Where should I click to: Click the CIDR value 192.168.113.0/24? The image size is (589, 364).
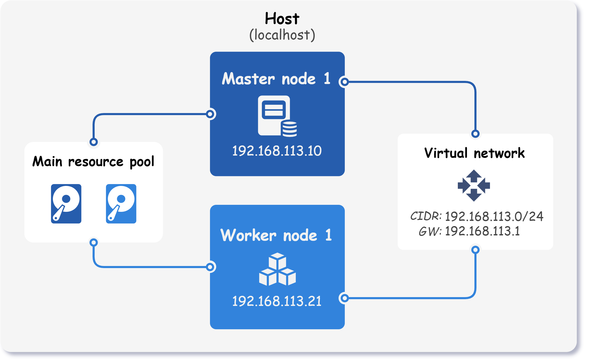494,216
